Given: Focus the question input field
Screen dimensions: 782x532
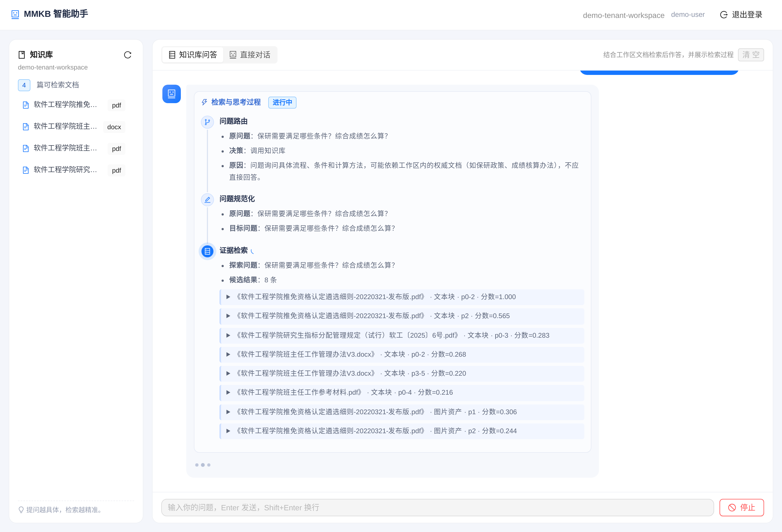Looking at the screenshot, I should click(437, 508).
